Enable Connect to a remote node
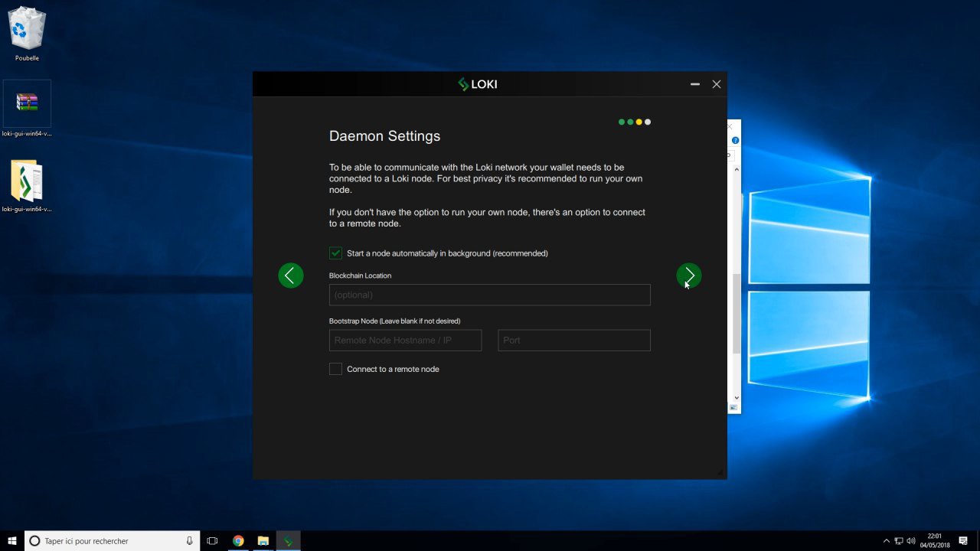980x551 pixels. point(335,369)
